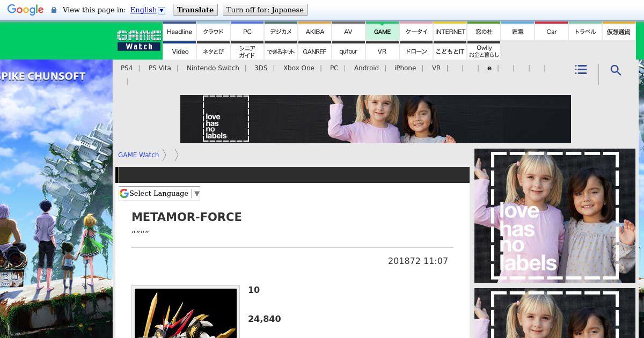Open the 窓の杜 tab
Viewport: 644px width, 338px height.
pyautogui.click(x=484, y=31)
